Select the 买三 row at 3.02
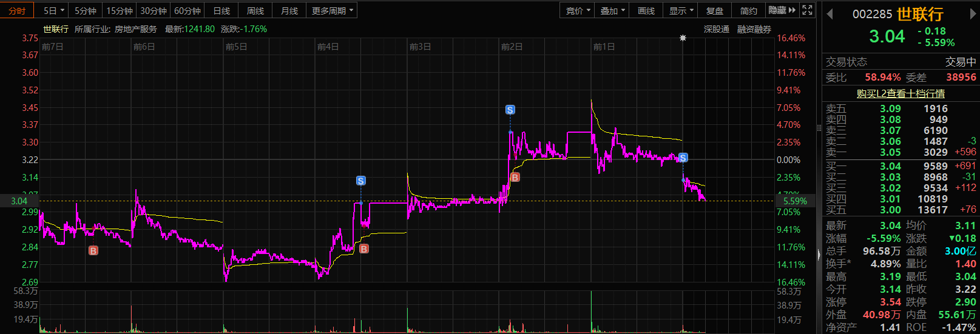This screenshot has width=980, height=334. tap(901, 188)
